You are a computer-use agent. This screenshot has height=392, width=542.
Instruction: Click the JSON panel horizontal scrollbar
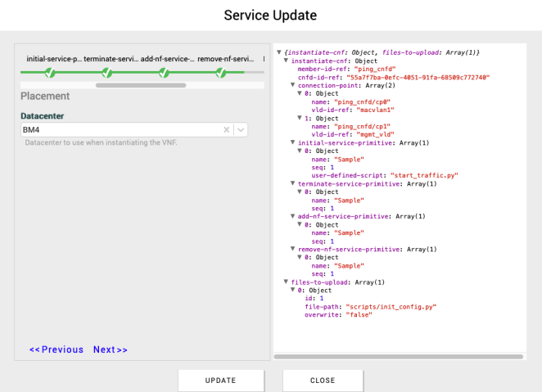click(x=400, y=357)
